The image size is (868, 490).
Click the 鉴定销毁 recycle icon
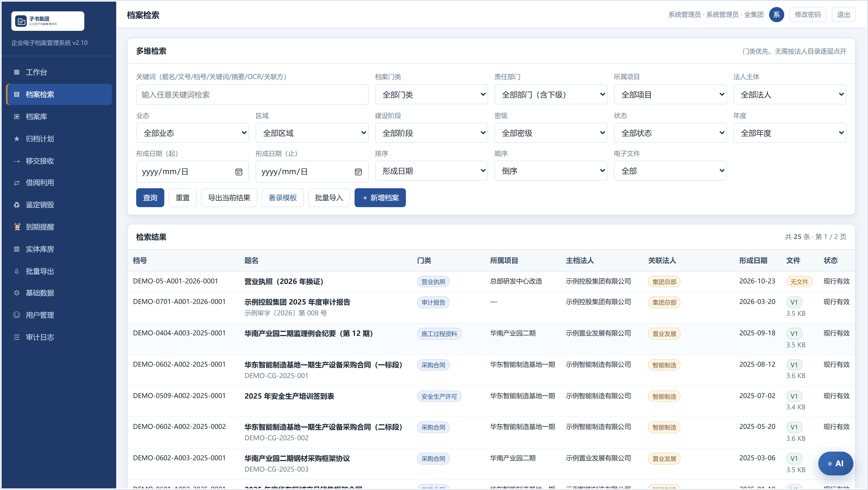point(16,205)
